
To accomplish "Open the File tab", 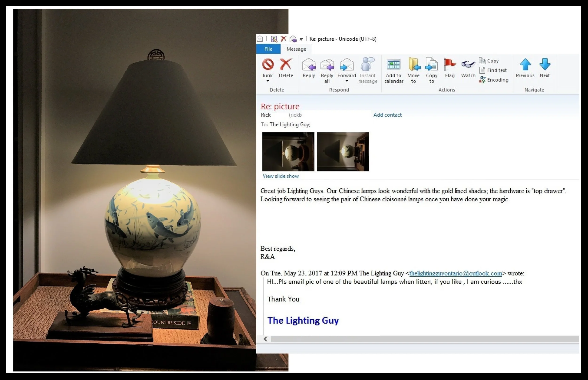I will 268,49.
